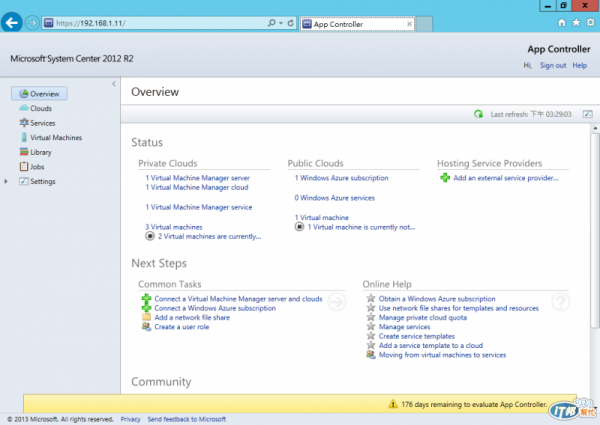Click Add a network file share link

[192, 318]
